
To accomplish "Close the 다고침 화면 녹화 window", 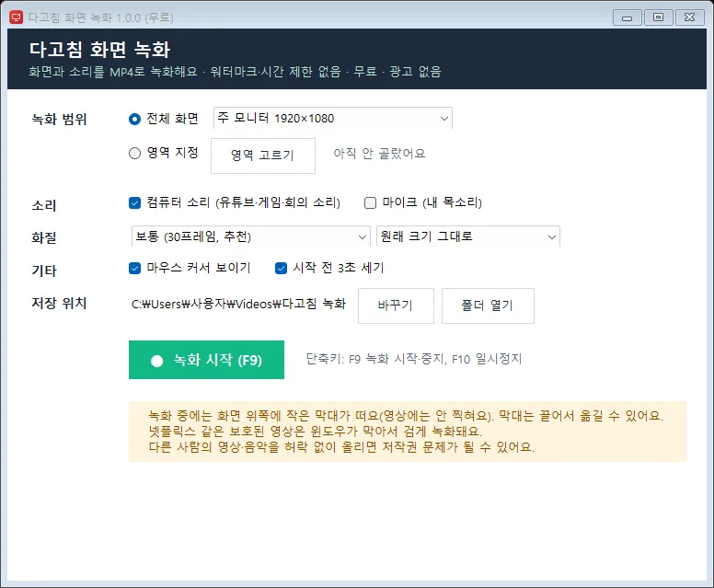I will pyautogui.click(x=689, y=17).
